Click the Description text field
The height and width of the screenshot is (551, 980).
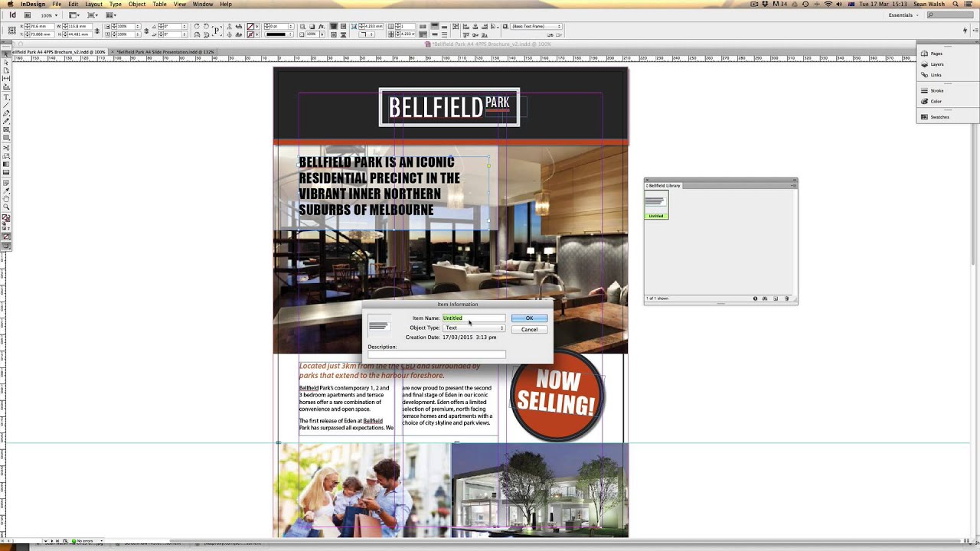[436, 354]
